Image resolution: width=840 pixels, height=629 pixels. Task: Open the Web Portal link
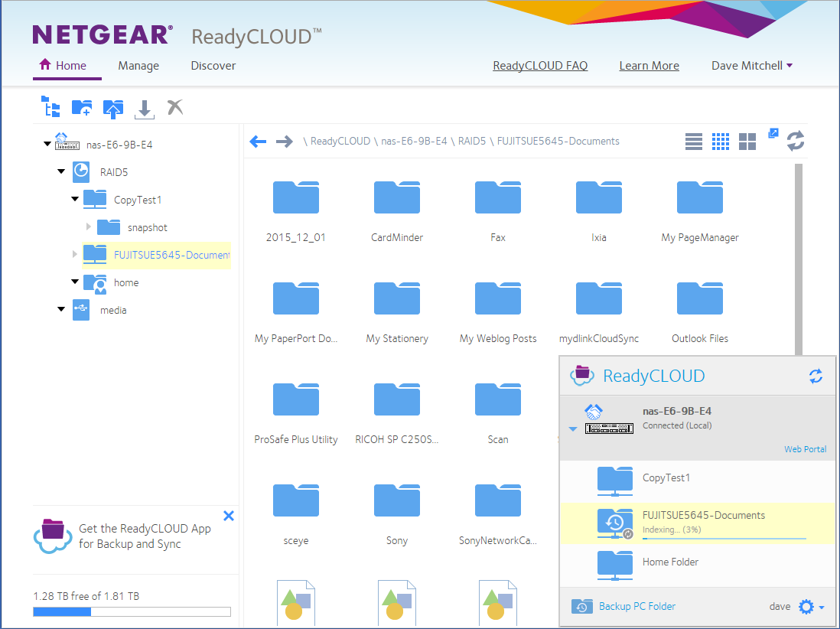805,449
